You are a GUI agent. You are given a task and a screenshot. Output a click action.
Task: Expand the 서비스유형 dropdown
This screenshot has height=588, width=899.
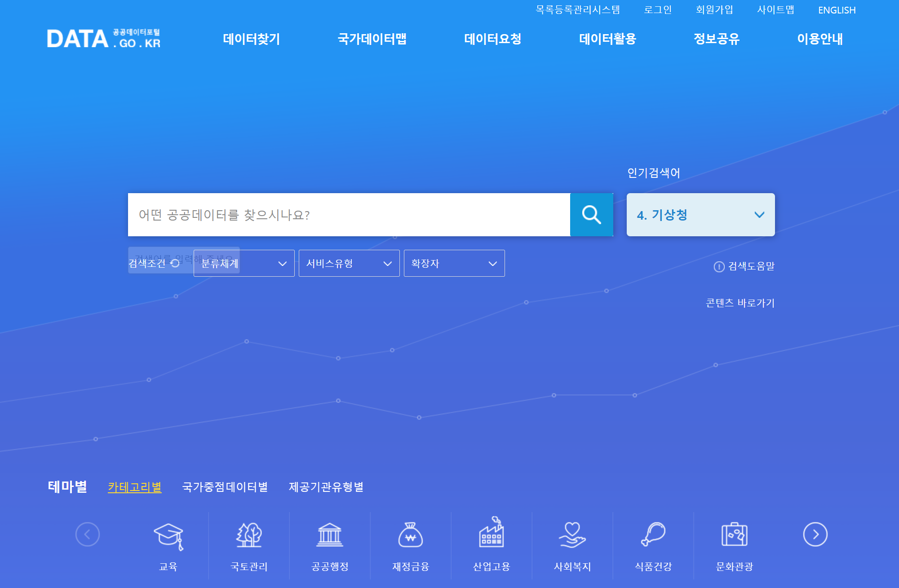349,264
